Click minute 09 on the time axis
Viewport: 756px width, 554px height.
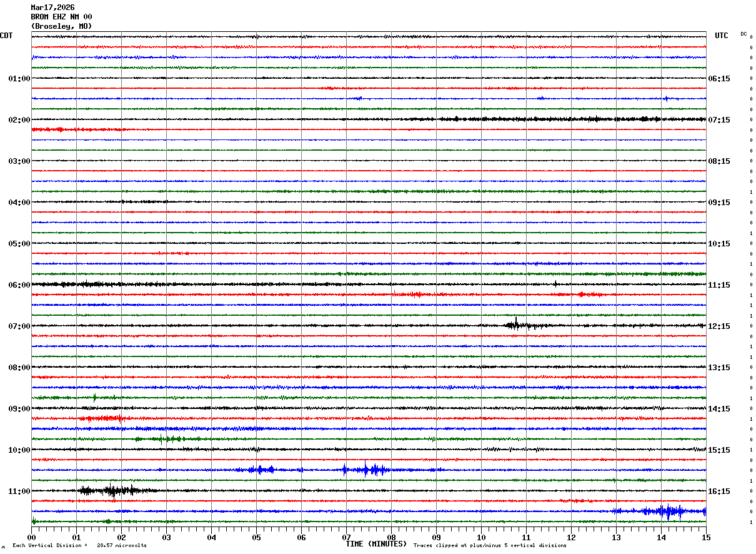[x=436, y=537]
